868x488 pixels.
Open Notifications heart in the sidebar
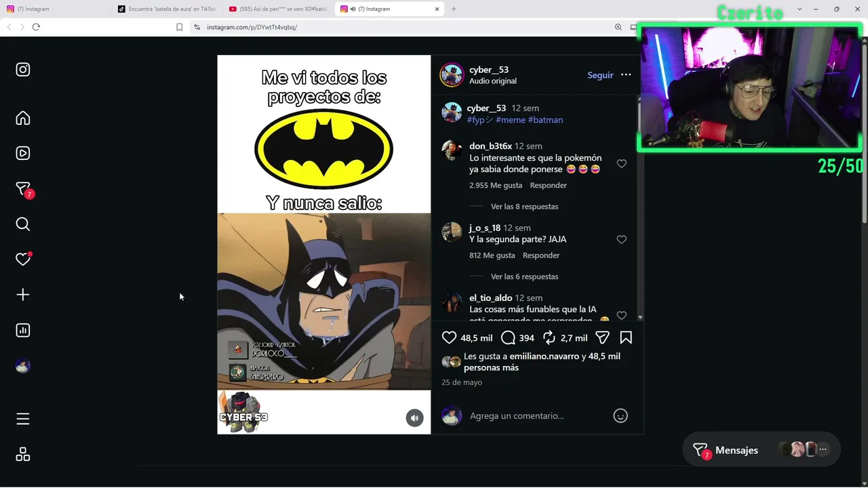[23, 259]
